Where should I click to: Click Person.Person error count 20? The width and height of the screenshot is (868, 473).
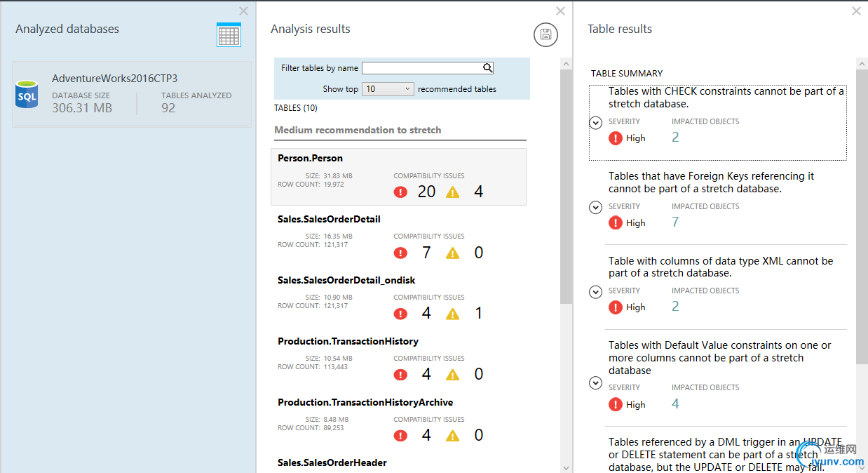[x=426, y=192]
